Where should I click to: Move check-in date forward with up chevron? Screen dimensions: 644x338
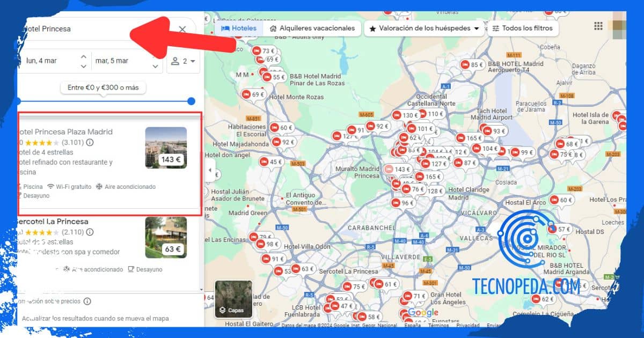[x=83, y=56]
